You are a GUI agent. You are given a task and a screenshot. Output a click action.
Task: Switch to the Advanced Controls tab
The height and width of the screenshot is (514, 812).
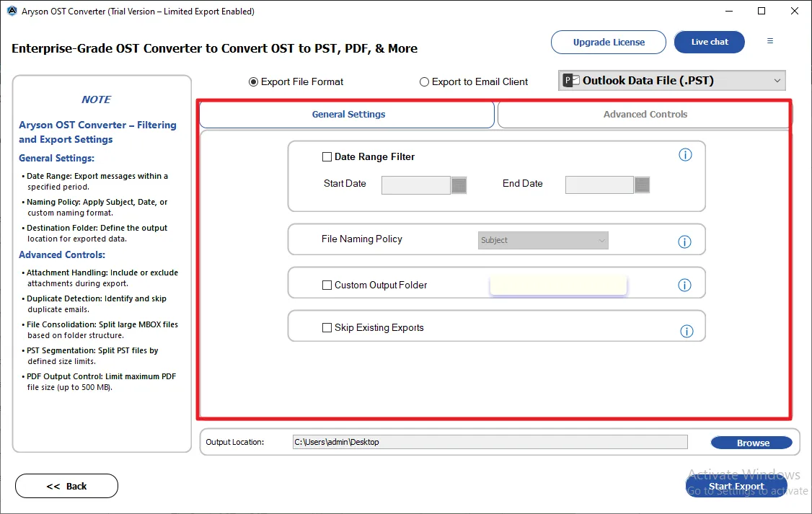[x=645, y=115]
